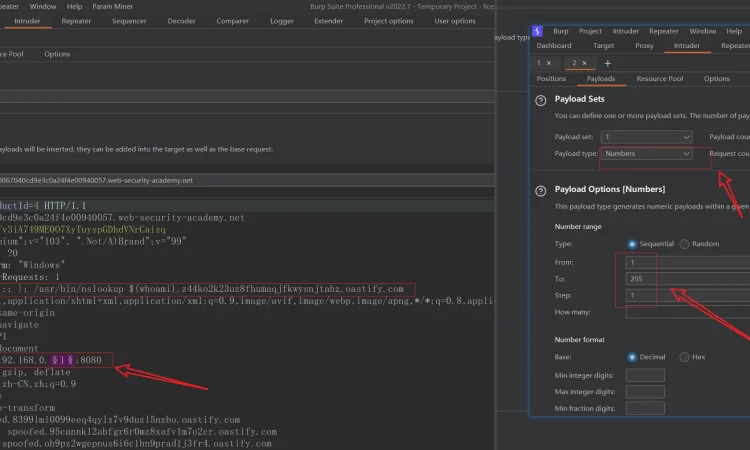Screen dimensions: 750x450
Task: Open Intruder menu in front window
Action: (x=626, y=31)
